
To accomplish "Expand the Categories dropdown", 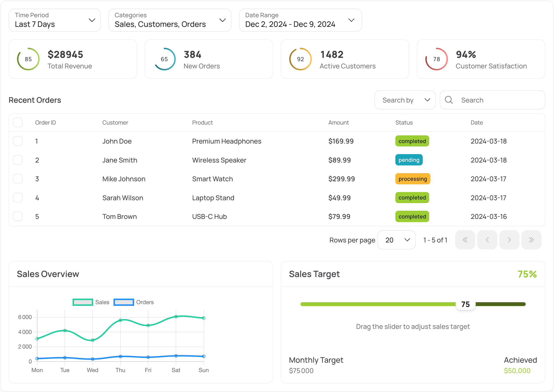I will [170, 20].
